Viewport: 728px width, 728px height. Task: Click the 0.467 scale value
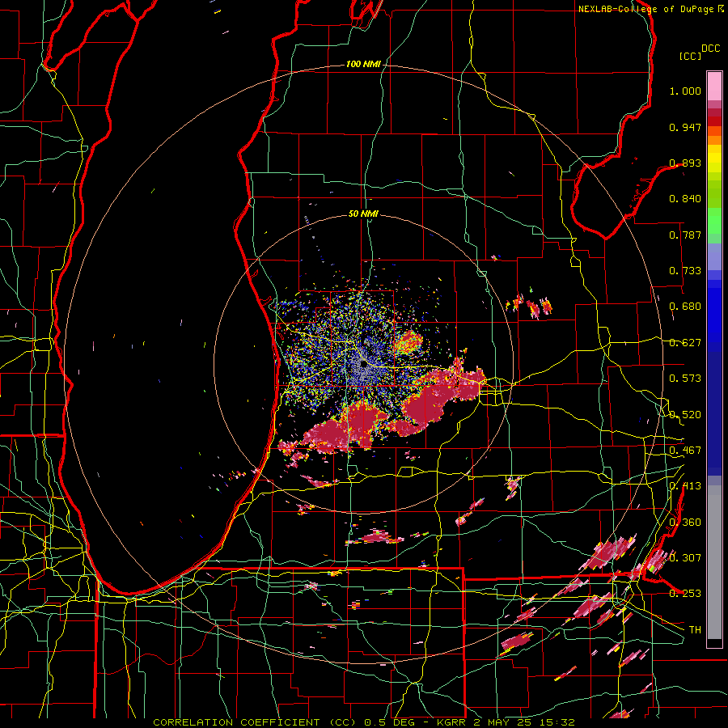pos(685,451)
